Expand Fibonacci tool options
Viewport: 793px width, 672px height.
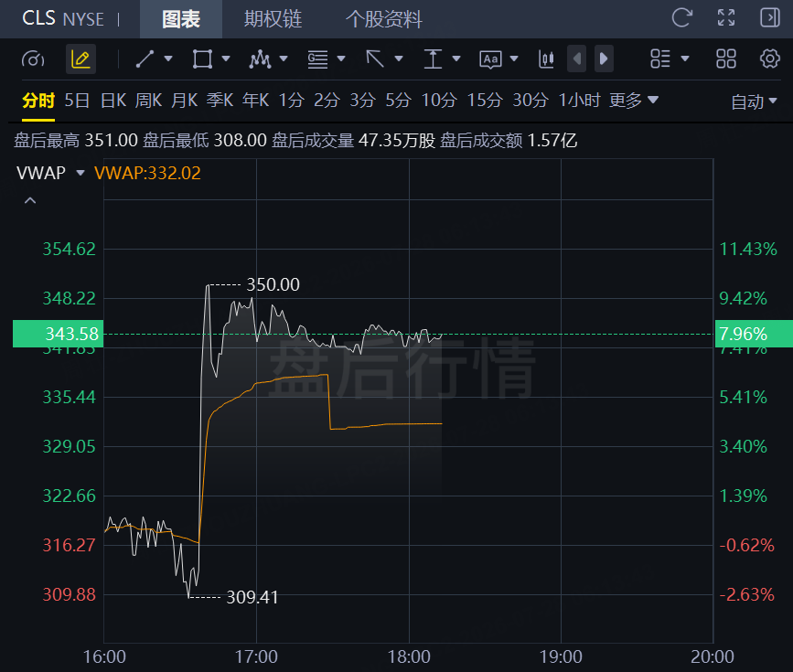pyautogui.click(x=341, y=59)
